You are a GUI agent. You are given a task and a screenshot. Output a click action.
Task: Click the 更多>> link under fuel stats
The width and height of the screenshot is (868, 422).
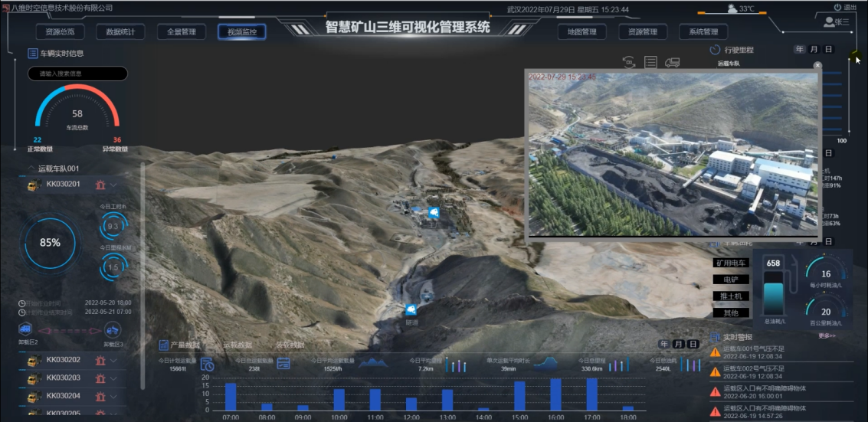click(827, 335)
